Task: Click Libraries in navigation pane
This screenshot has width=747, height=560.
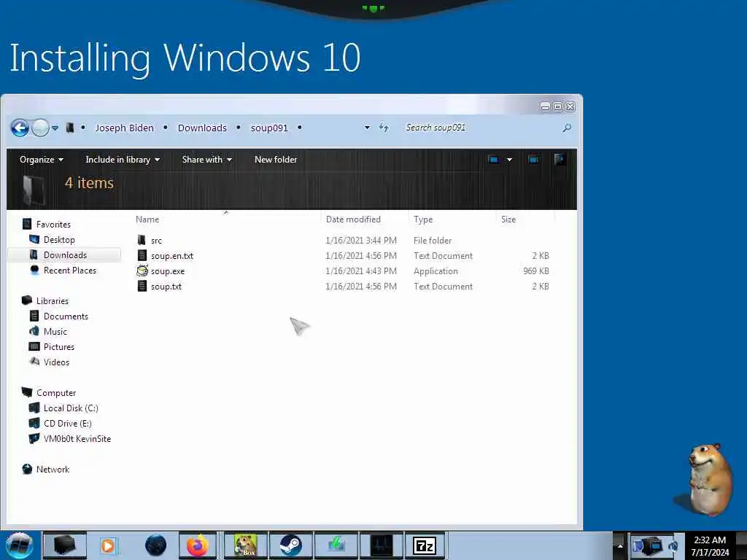Action: 53,301
